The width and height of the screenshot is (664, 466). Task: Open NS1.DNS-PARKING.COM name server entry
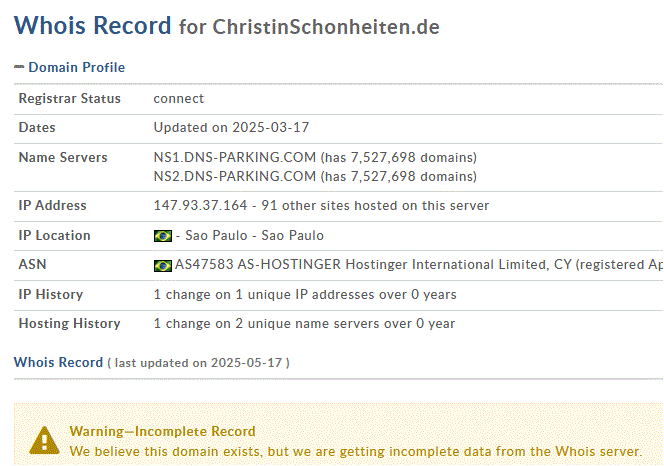tap(235, 157)
